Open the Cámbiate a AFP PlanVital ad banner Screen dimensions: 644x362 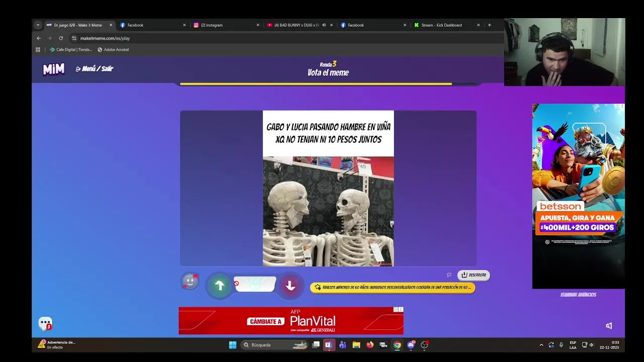coord(291,321)
